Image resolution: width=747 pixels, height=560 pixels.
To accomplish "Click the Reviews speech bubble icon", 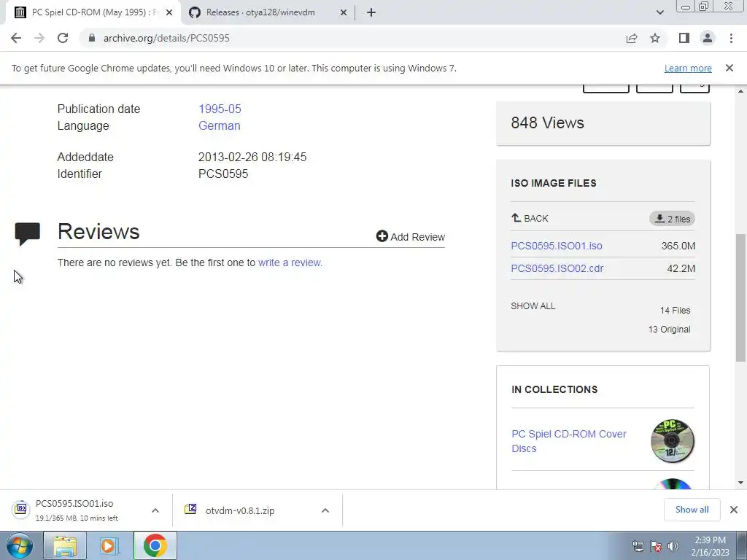I will pyautogui.click(x=27, y=233).
